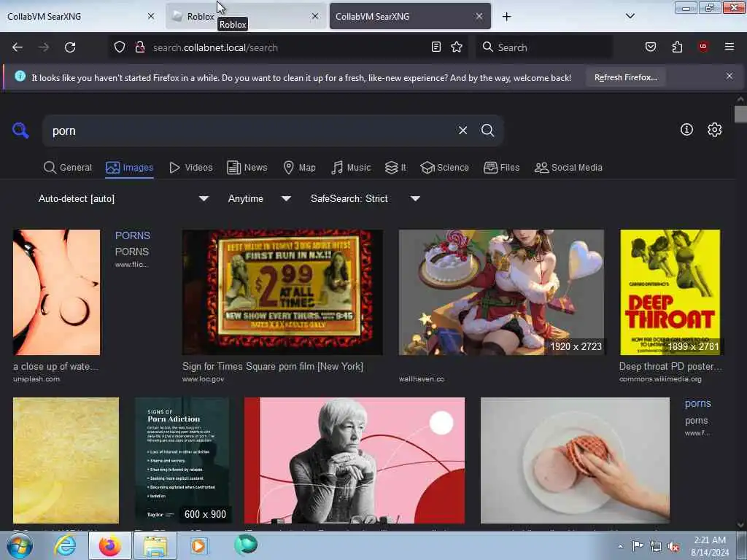Open the Auto-detect language dropdown
This screenshot has height=560, width=747.
[124, 198]
